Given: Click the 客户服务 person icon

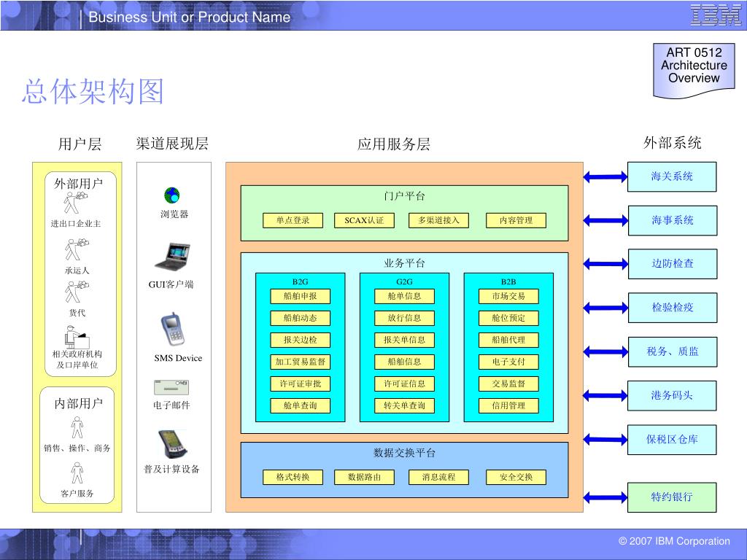Looking at the screenshot, I should 77,472.
